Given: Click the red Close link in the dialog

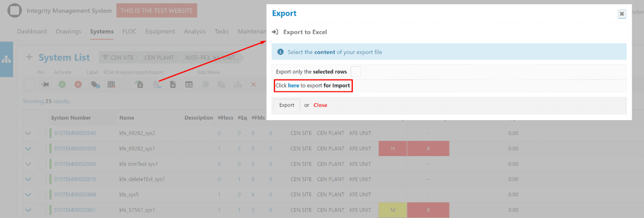Looking at the screenshot, I should [x=320, y=105].
